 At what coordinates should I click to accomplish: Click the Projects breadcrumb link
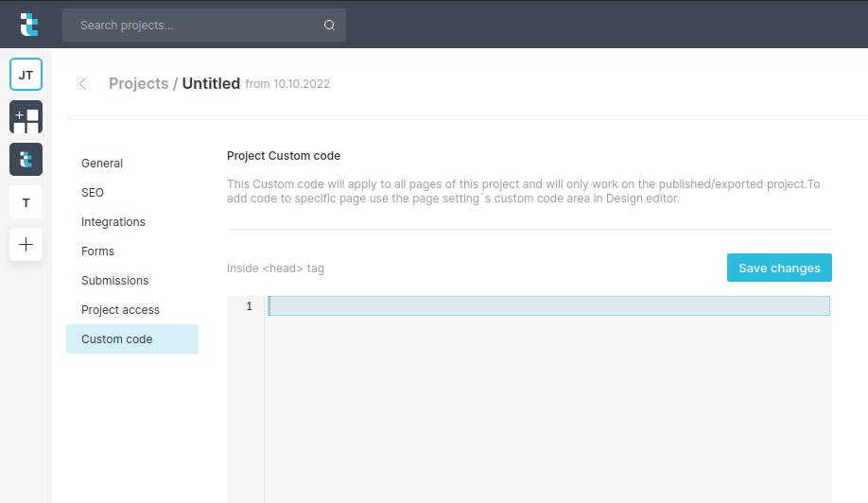[138, 83]
